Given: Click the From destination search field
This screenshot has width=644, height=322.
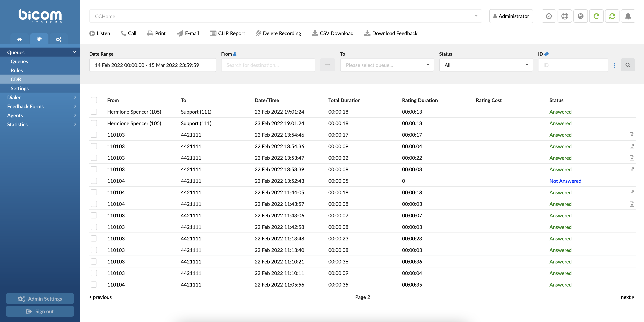Looking at the screenshot, I should click(x=268, y=65).
